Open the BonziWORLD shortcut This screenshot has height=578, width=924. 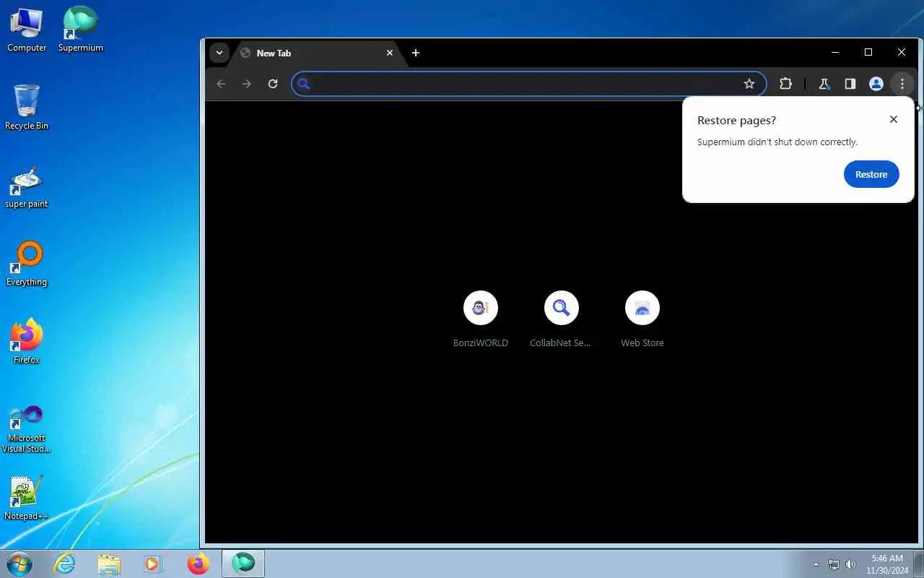tap(481, 319)
